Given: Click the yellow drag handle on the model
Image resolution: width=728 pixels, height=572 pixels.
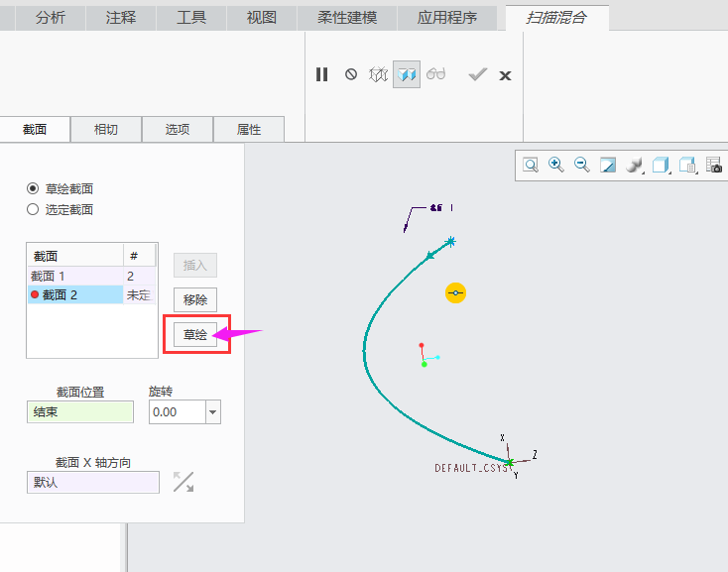Looking at the screenshot, I should pyautogui.click(x=455, y=292).
